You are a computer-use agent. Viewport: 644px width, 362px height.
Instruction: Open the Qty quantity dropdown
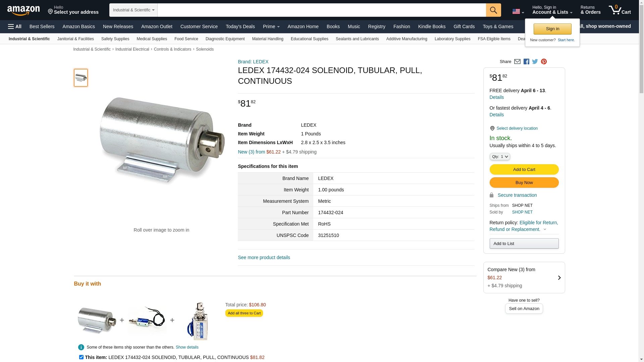point(500,157)
